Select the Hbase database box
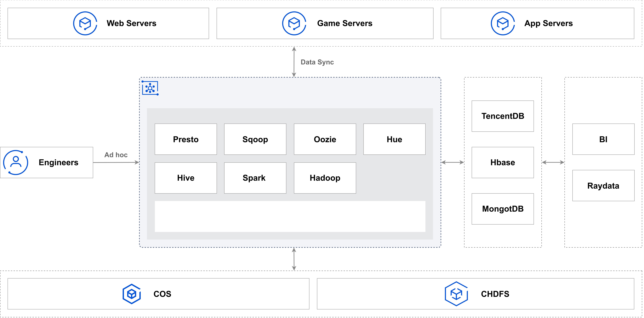 coord(503,162)
